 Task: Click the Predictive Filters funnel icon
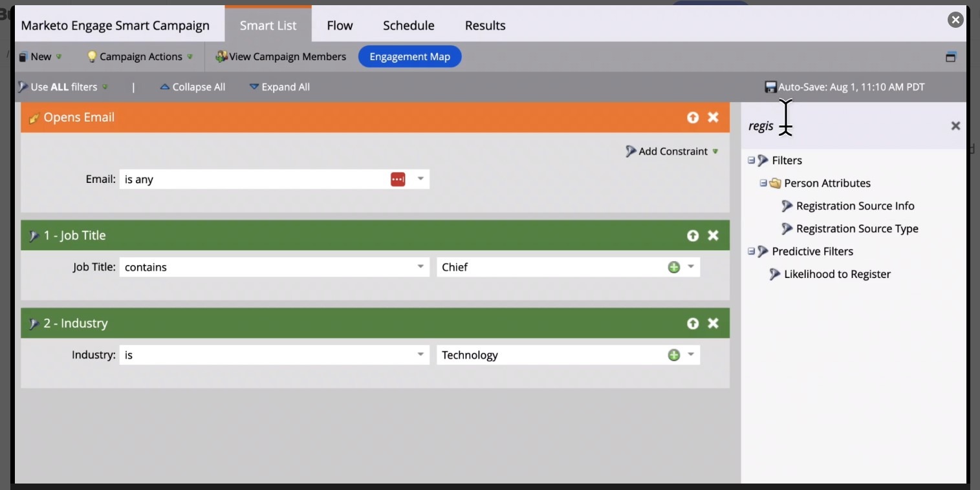[763, 251]
